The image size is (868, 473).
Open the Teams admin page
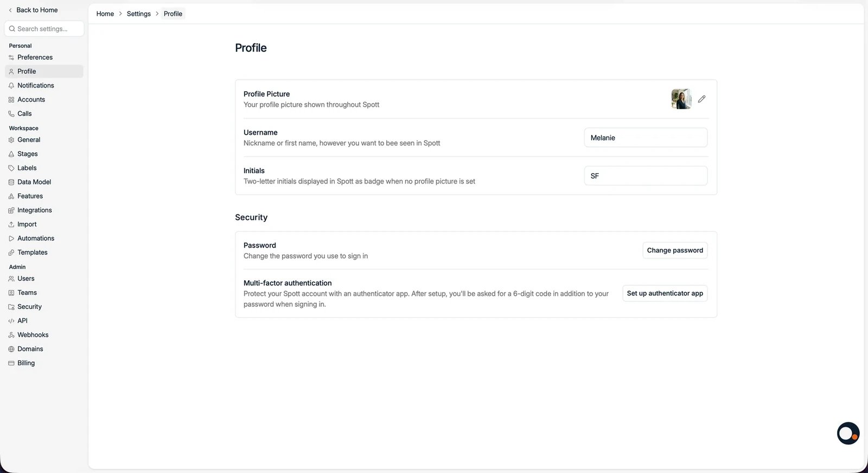pos(44,293)
